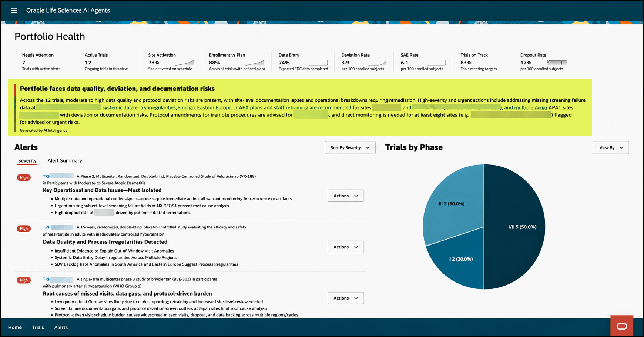Open Actions dropdown for missed visits alert
This screenshot has width=644, height=337.
click(x=346, y=298)
